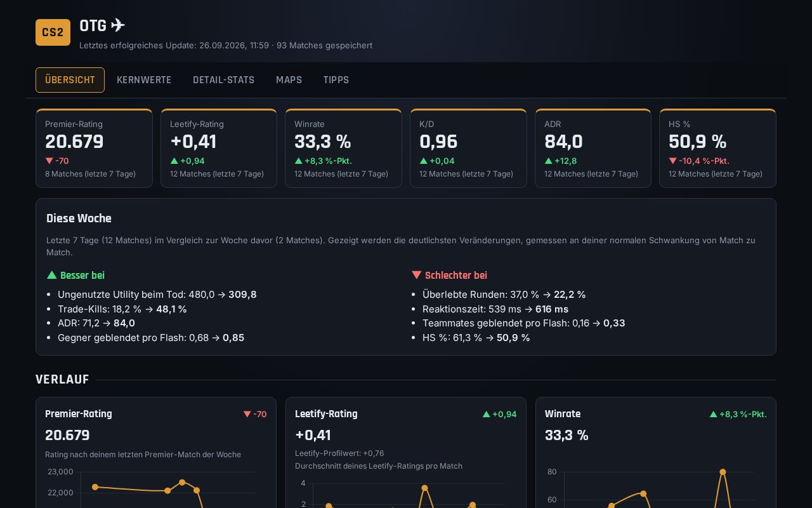Image resolution: width=812 pixels, height=508 pixels.
Task: Click the green "Besser bei" heading
Action: pyautogui.click(x=75, y=276)
